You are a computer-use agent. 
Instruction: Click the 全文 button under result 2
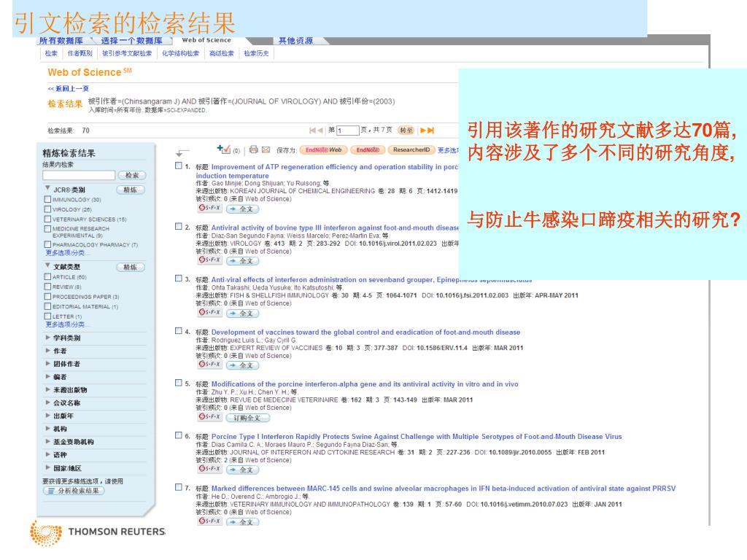click(242, 261)
